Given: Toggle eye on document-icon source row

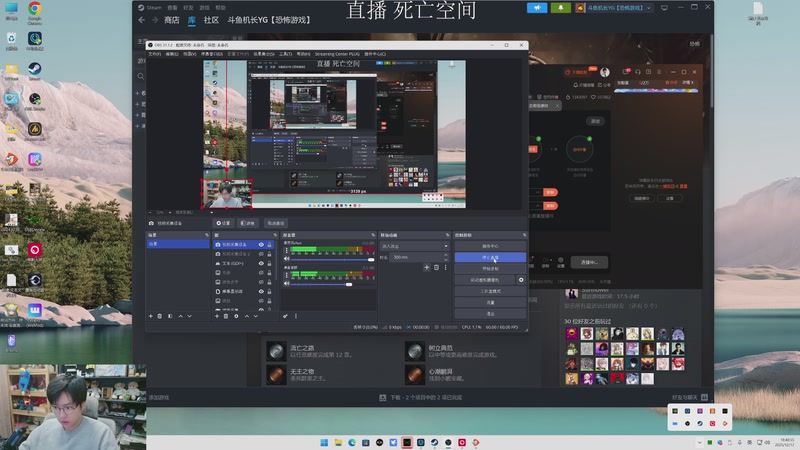Looking at the screenshot, I should click(261, 291).
